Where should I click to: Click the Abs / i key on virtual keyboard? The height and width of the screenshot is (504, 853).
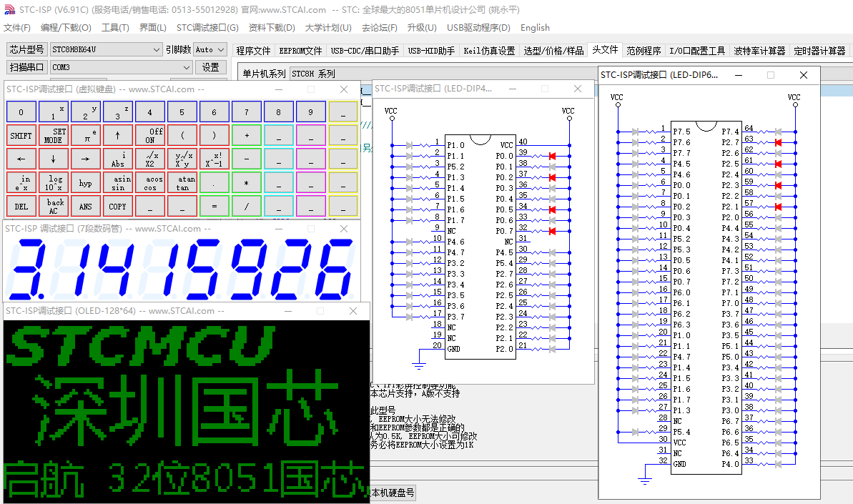point(117,159)
